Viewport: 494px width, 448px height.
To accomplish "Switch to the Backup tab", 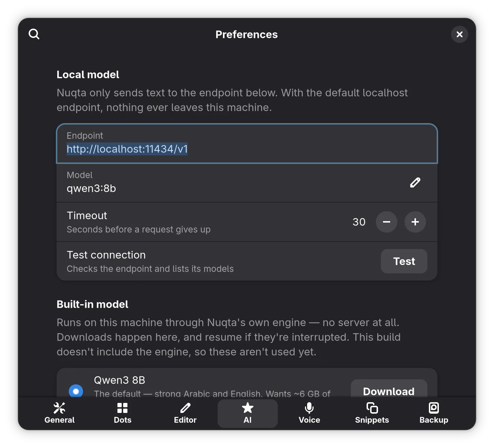I will pyautogui.click(x=434, y=414).
